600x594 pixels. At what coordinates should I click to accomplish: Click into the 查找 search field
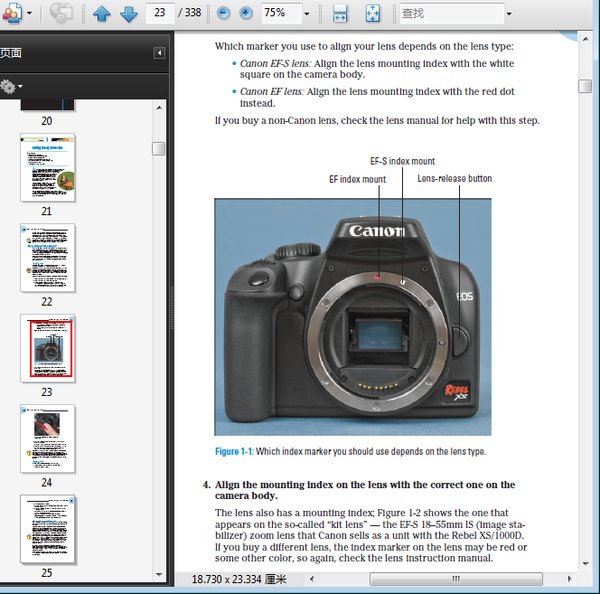tap(452, 13)
